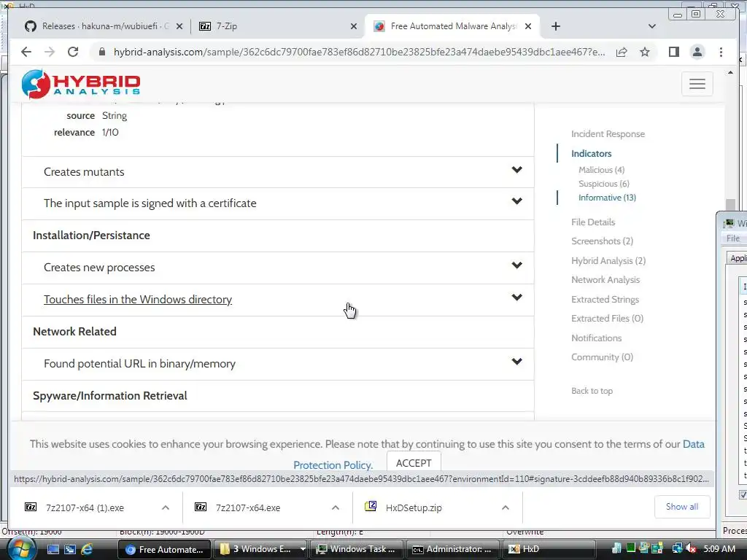
Task: Open the downloaded HxDSetup.zip file
Action: (x=414, y=507)
